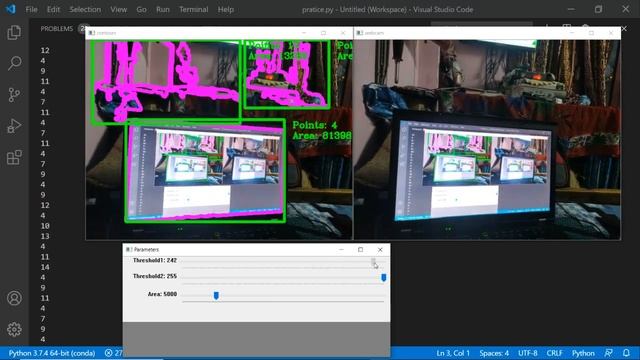Adjust the Threshold1 slider handle
This screenshot has height=360, width=640.
click(373, 262)
